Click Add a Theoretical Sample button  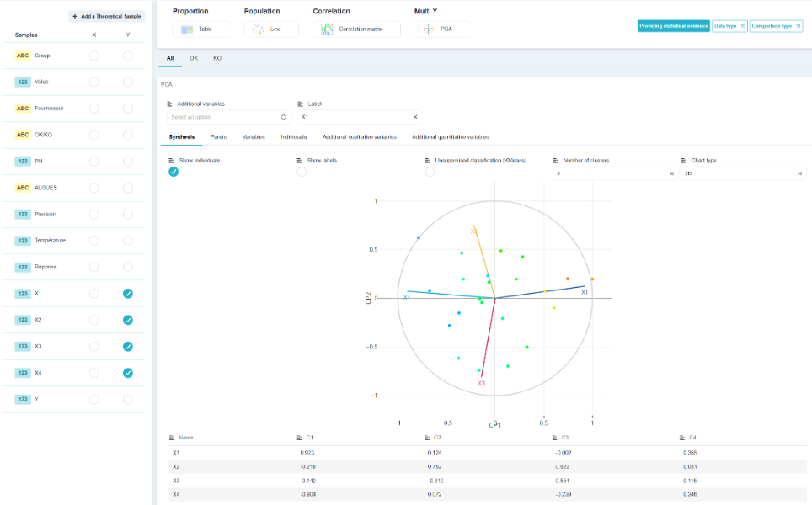106,17
